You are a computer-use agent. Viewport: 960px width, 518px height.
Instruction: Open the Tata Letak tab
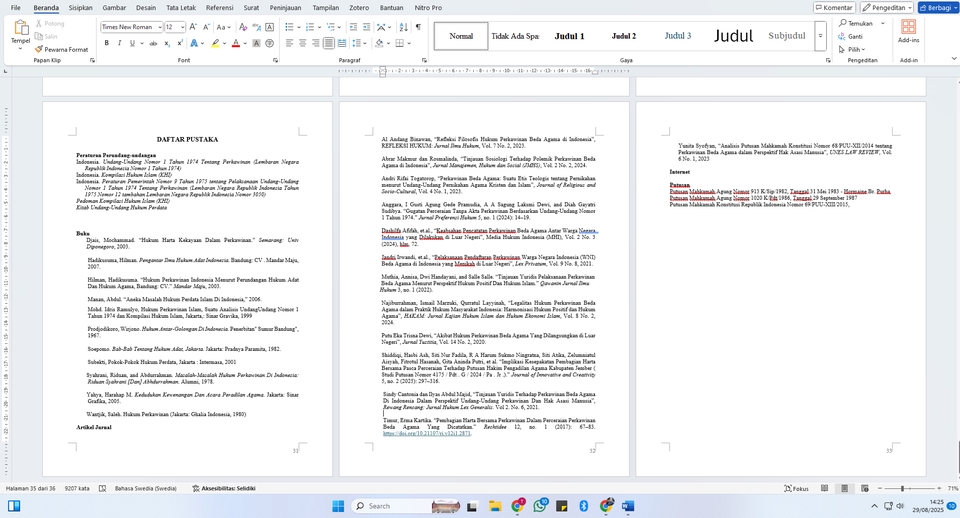click(181, 7)
